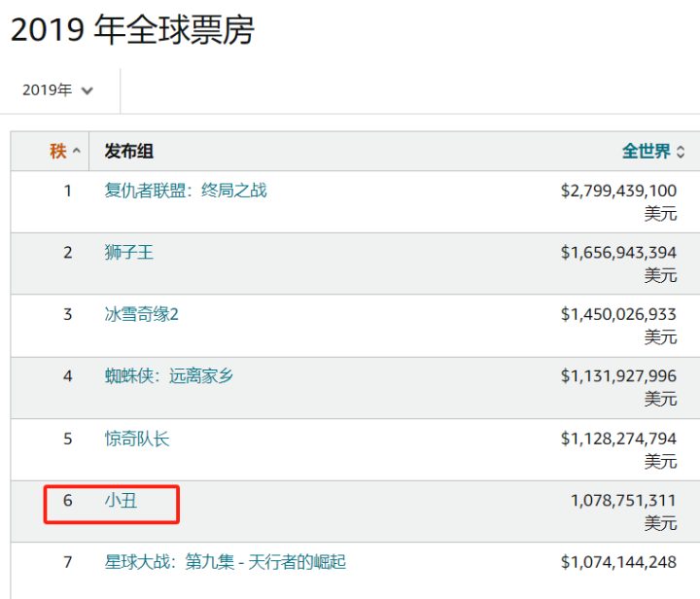Select the $1,450,026,933 gross value
The height and width of the screenshot is (599, 700).
[x=618, y=314]
